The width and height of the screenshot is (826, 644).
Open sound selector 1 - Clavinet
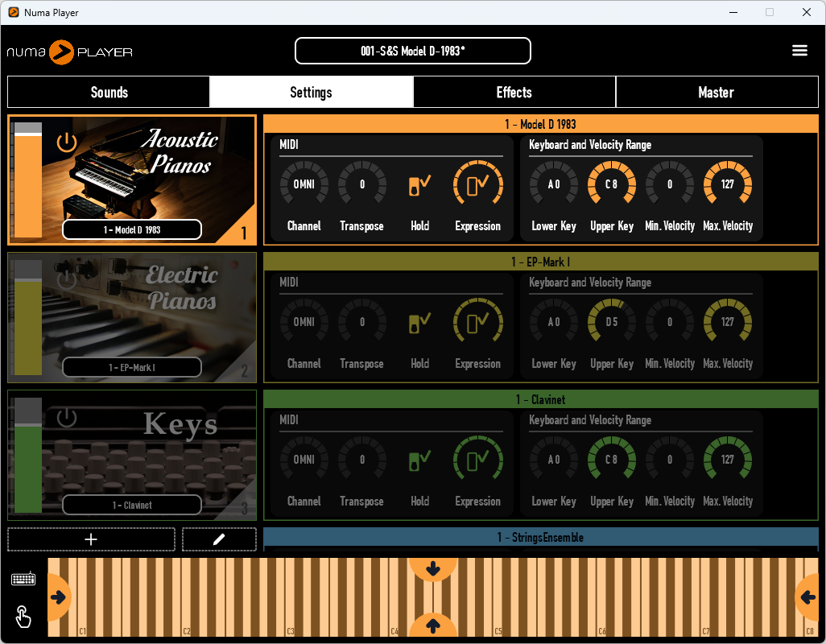click(x=132, y=505)
